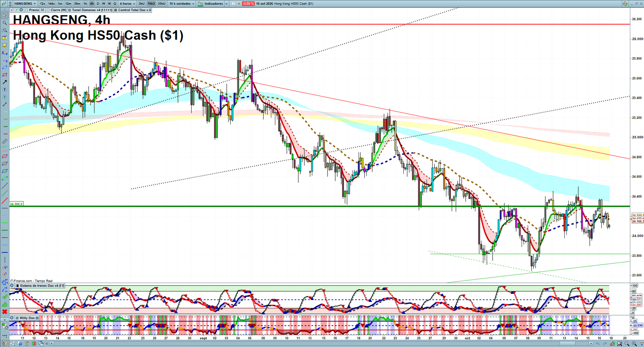The image size is (644, 347).
Task: Switch to the 1h timeframe
Action: click(85, 4)
